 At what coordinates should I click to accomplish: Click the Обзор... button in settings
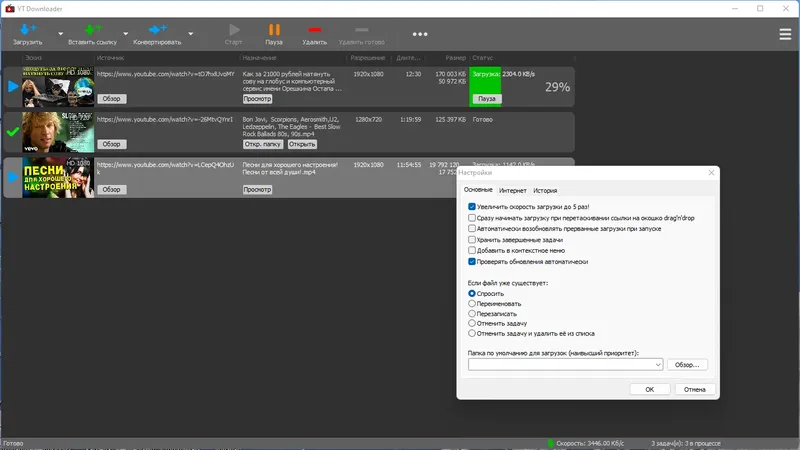[x=687, y=364]
